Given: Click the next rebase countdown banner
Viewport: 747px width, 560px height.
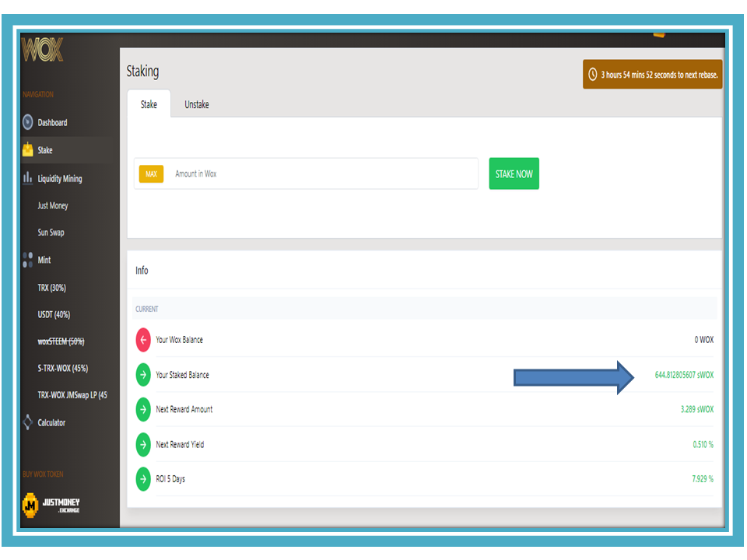Looking at the screenshot, I should (653, 75).
